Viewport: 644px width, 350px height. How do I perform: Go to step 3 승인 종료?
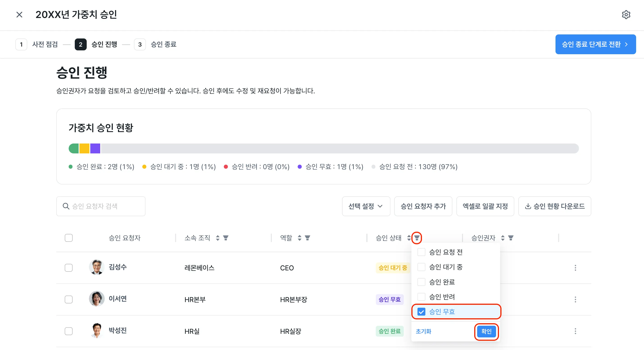coord(155,45)
